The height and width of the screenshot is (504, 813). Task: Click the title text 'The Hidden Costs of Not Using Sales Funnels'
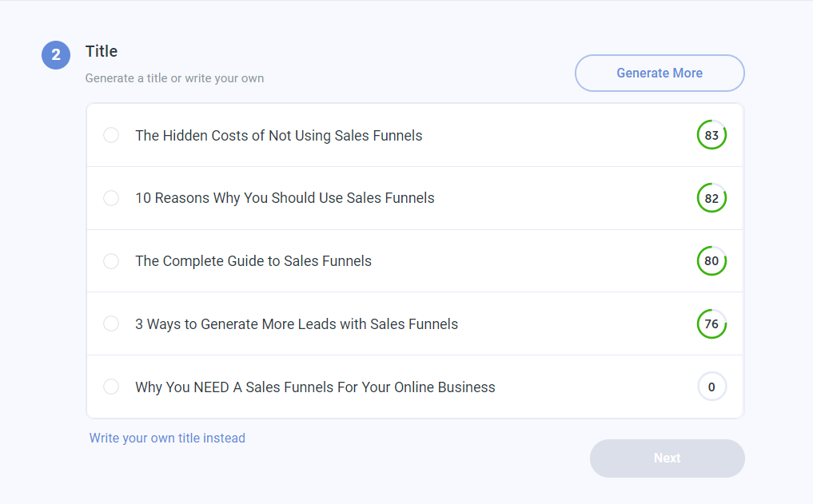tap(278, 136)
